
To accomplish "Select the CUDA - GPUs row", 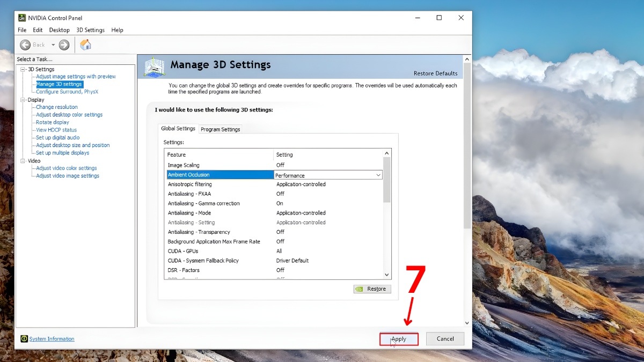I will click(x=274, y=251).
